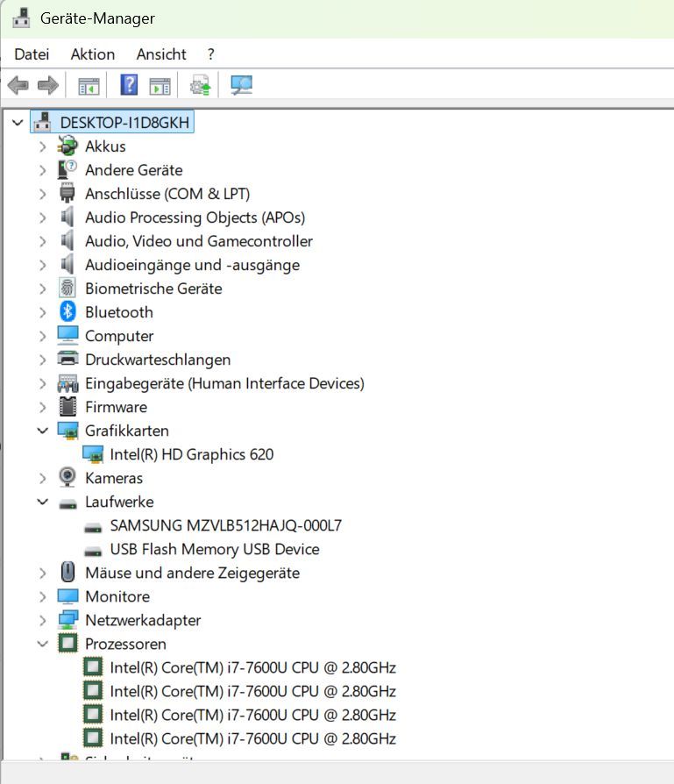Open the Aktion menu
674x784 pixels.
[92, 54]
